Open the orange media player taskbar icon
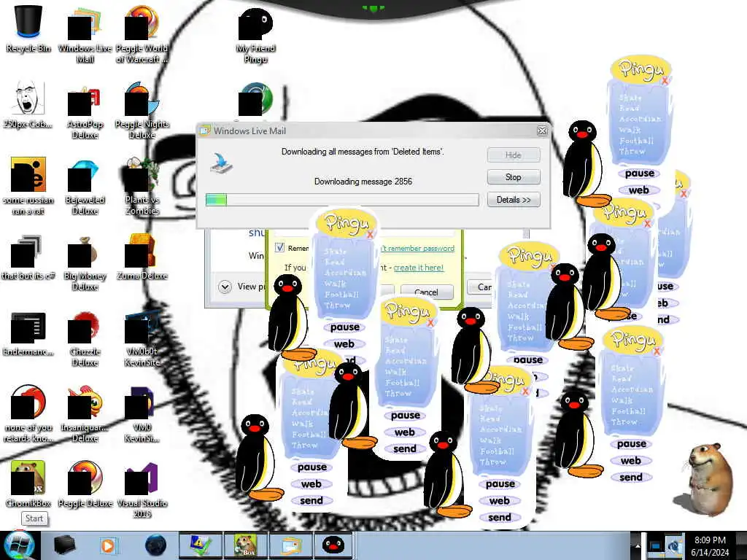 point(108,545)
